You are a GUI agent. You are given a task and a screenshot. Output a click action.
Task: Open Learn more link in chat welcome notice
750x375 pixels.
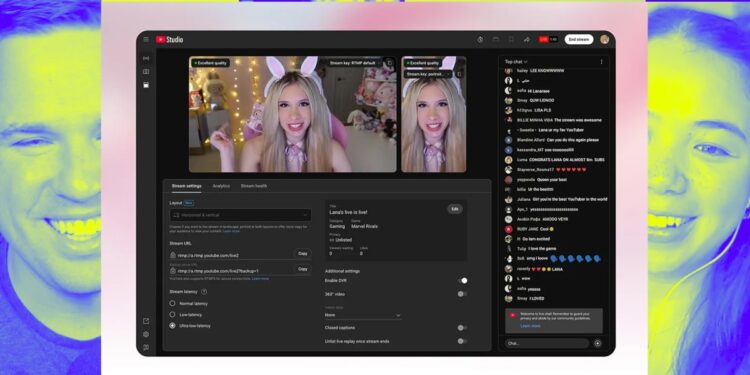click(x=530, y=326)
